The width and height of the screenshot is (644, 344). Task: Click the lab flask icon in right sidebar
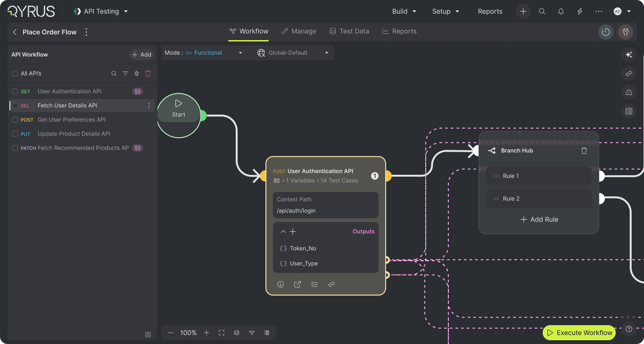click(x=629, y=92)
